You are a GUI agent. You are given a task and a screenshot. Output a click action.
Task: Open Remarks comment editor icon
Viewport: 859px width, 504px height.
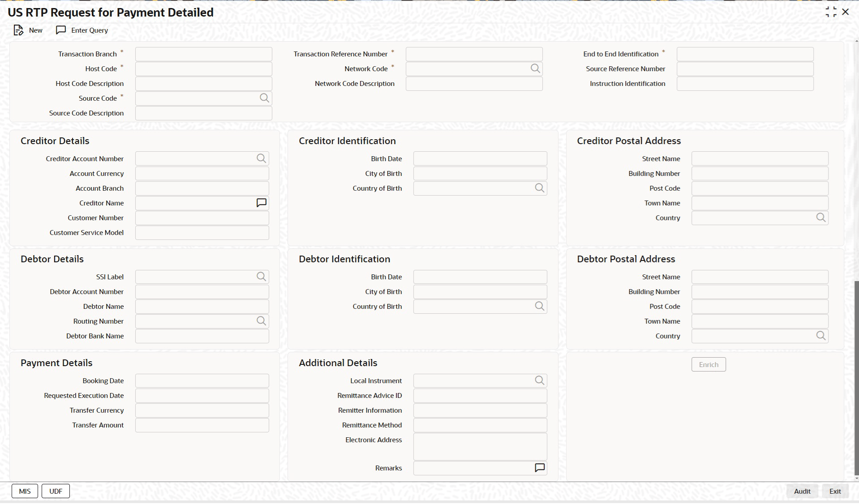[x=540, y=468]
